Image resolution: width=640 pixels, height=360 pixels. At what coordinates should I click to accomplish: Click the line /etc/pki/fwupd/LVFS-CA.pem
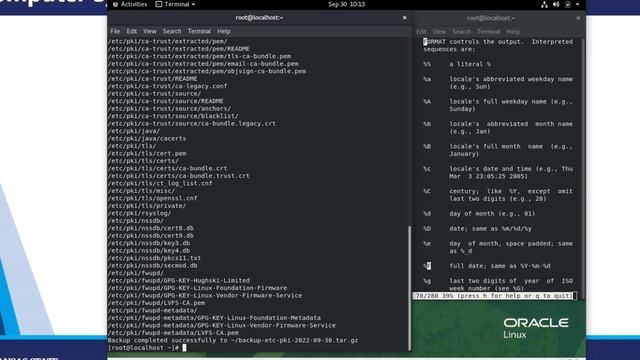(156, 303)
